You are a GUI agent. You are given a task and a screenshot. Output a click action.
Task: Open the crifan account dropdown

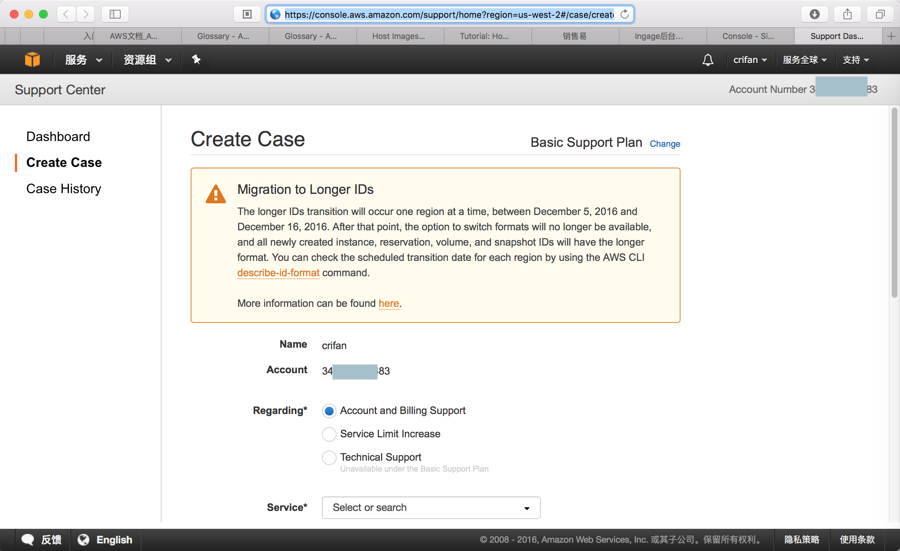pos(750,60)
